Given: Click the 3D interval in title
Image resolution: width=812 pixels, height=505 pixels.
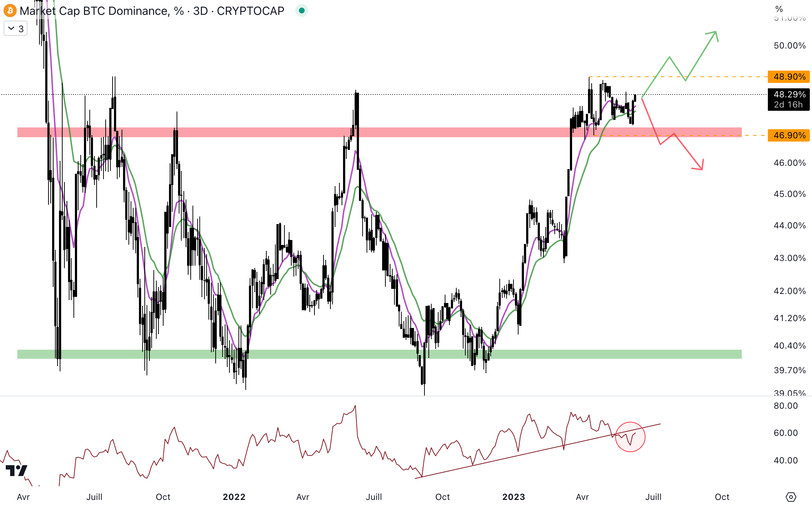Looking at the screenshot, I should click(200, 11).
